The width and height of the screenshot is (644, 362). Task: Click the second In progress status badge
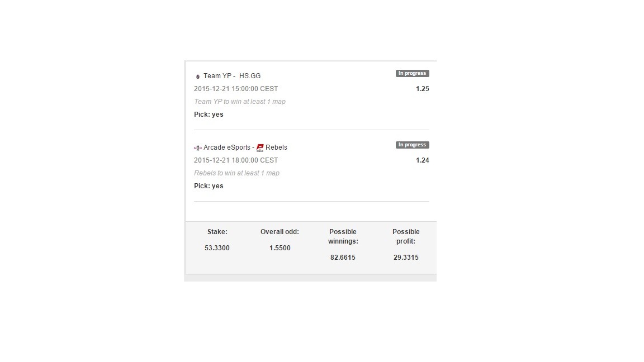coord(413,145)
